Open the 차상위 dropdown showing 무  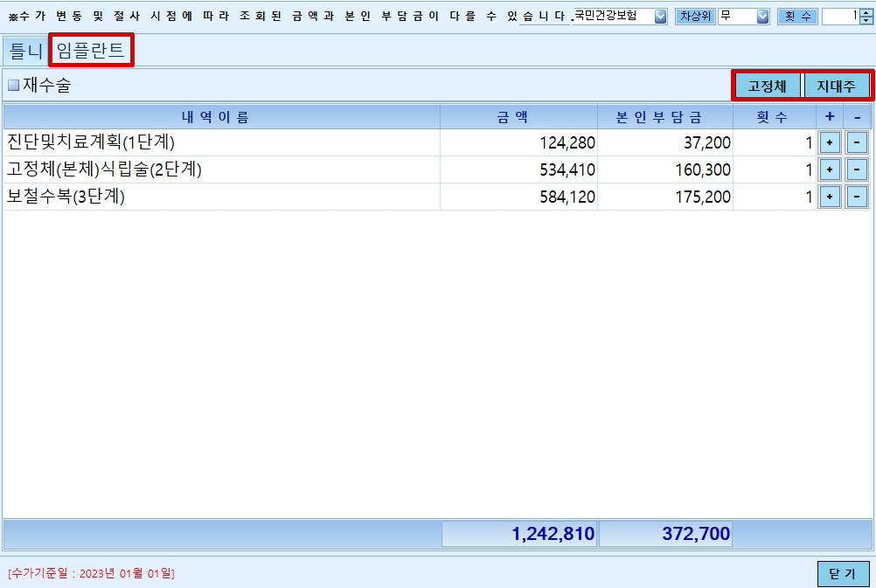tap(762, 17)
